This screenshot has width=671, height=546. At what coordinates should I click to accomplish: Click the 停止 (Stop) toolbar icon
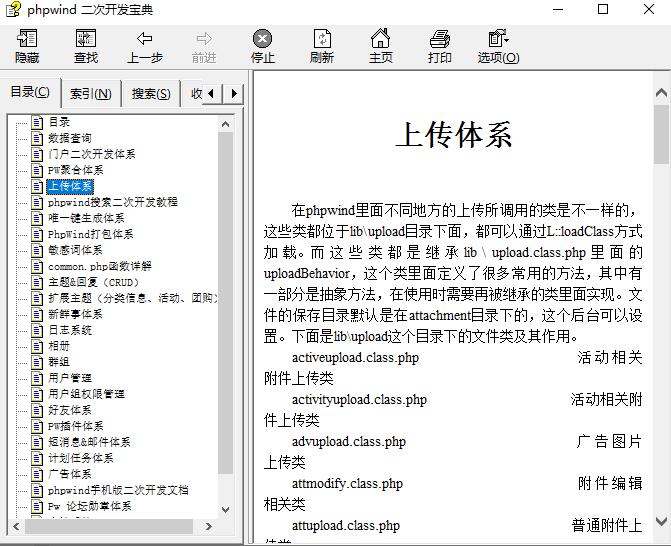(262, 46)
